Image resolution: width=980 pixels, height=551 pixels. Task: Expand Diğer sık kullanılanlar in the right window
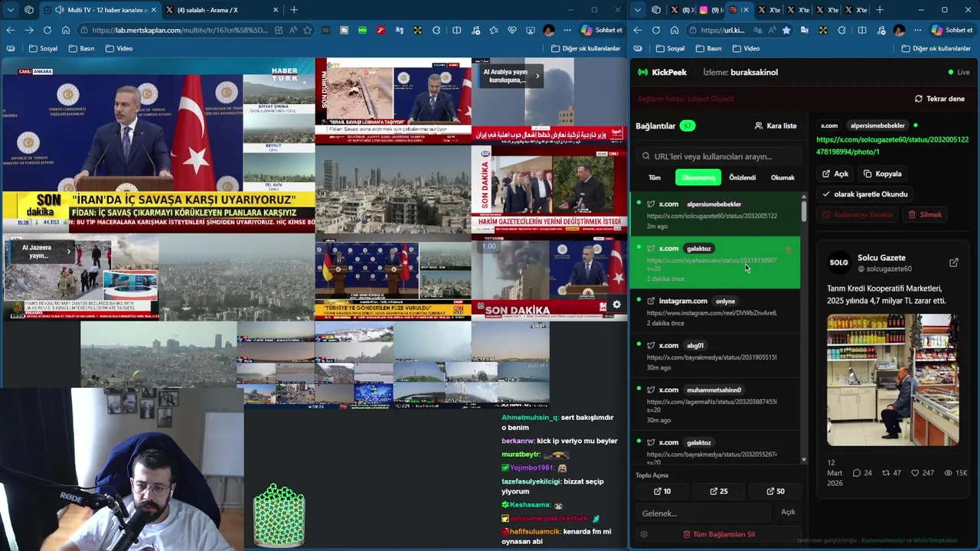click(936, 48)
